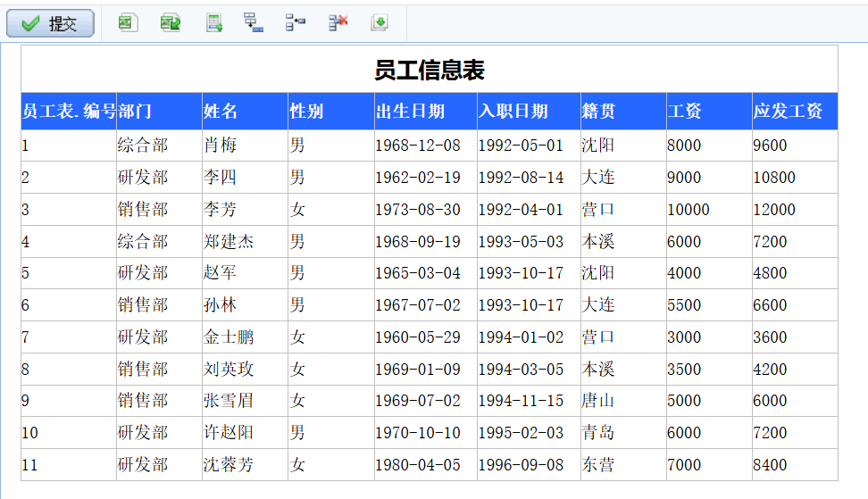Click the 入职日期 column header
868x499 pixels.
[x=529, y=112]
